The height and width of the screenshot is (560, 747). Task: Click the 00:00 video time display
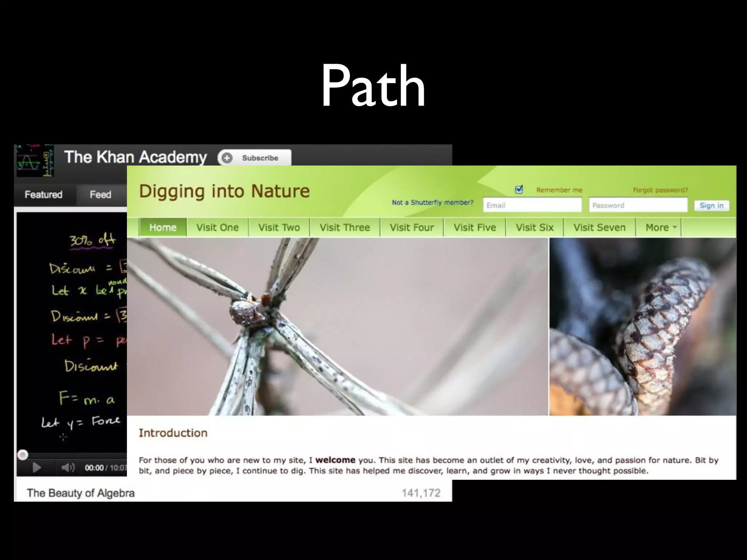[x=94, y=468]
